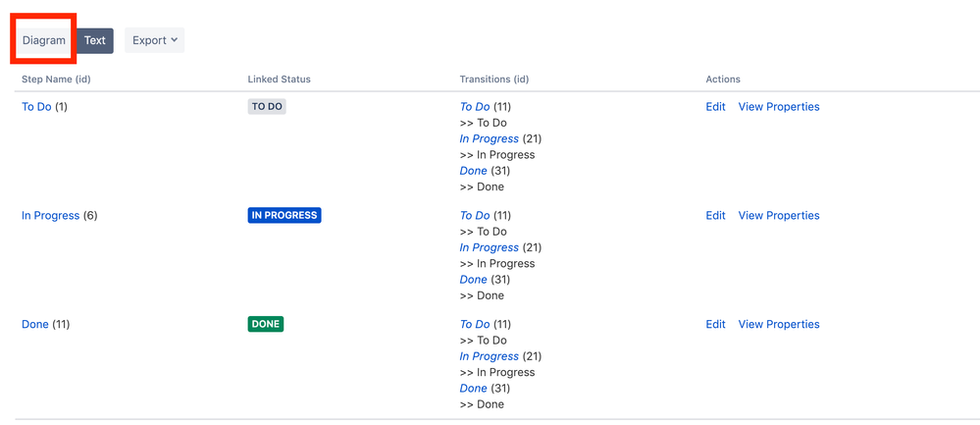Open In Progress transition under Done step
This screenshot has height=425, width=980.
click(489, 357)
